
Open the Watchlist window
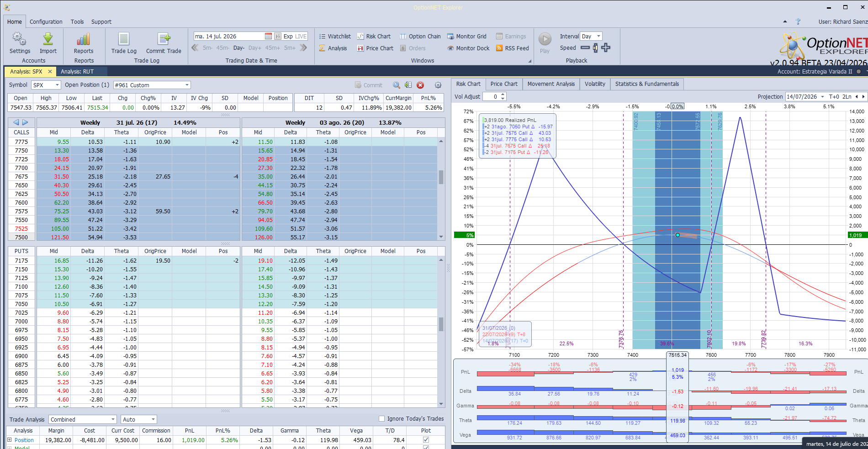[335, 37]
